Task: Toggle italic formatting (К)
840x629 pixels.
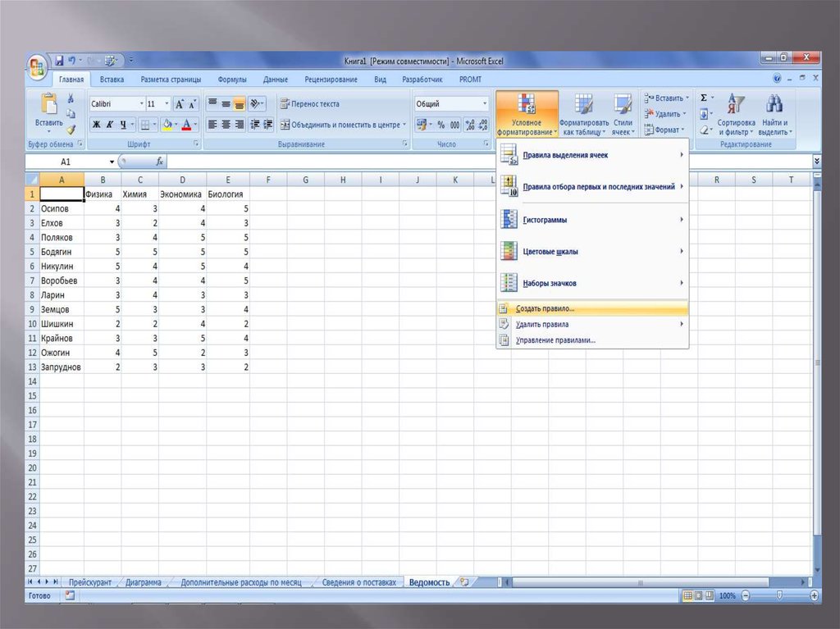Action: (110, 125)
